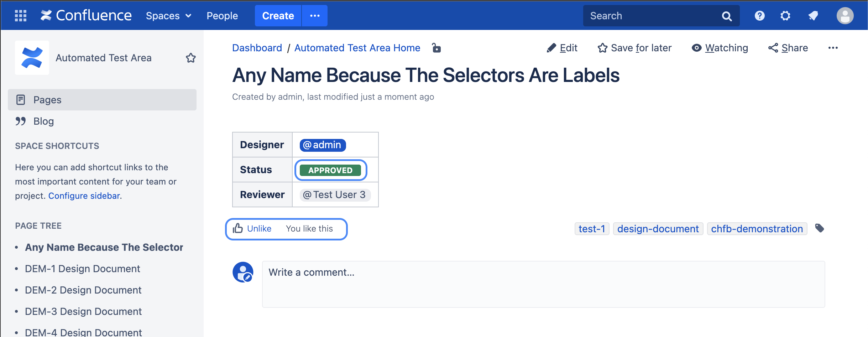Open the more options beside Create
The width and height of the screenshot is (868, 337).
point(315,16)
